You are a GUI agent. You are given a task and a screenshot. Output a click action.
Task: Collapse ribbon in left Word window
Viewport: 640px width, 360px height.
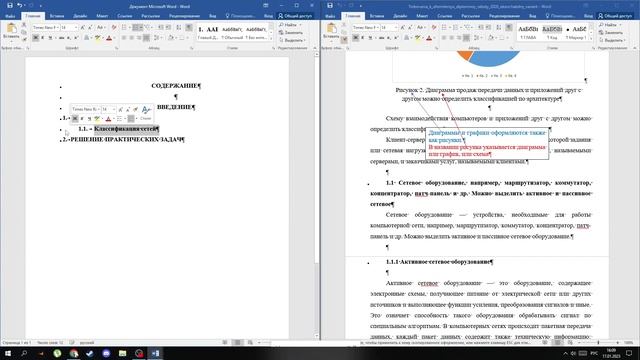coord(315,48)
